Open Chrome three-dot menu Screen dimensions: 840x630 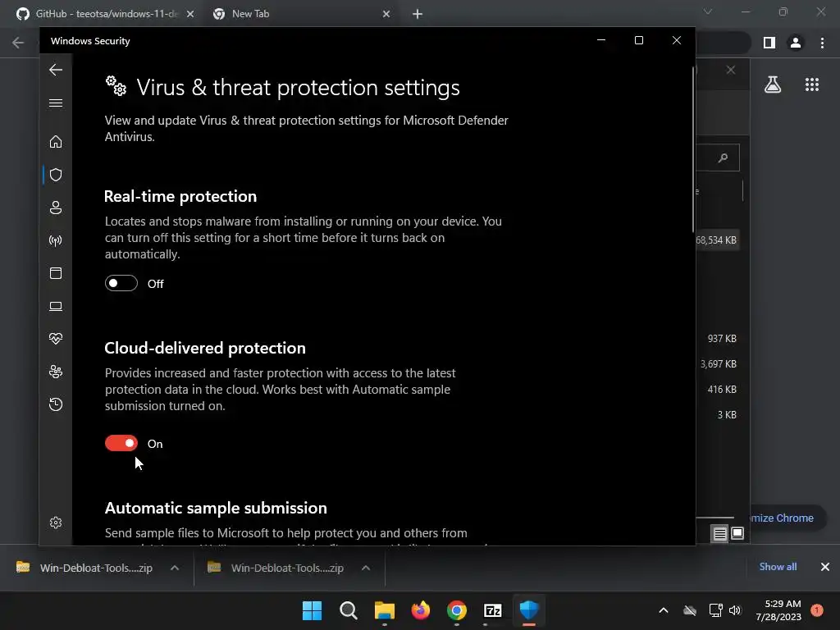coord(822,43)
